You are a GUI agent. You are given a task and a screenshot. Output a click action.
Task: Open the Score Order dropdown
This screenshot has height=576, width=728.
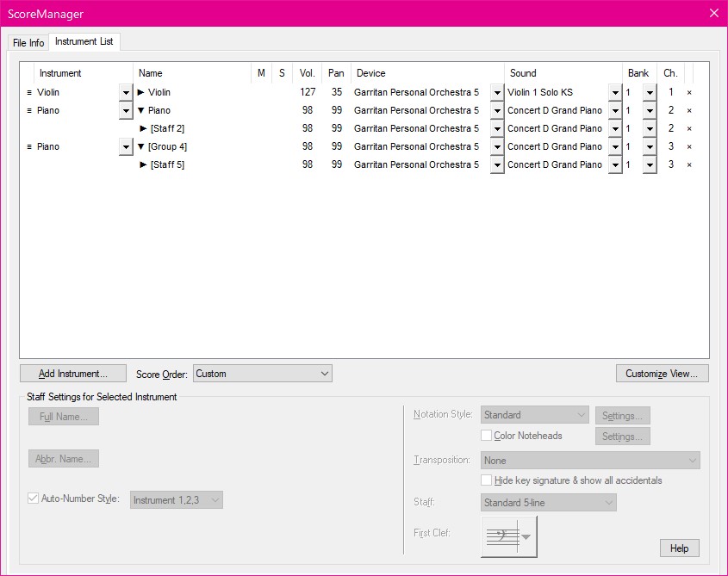262,374
